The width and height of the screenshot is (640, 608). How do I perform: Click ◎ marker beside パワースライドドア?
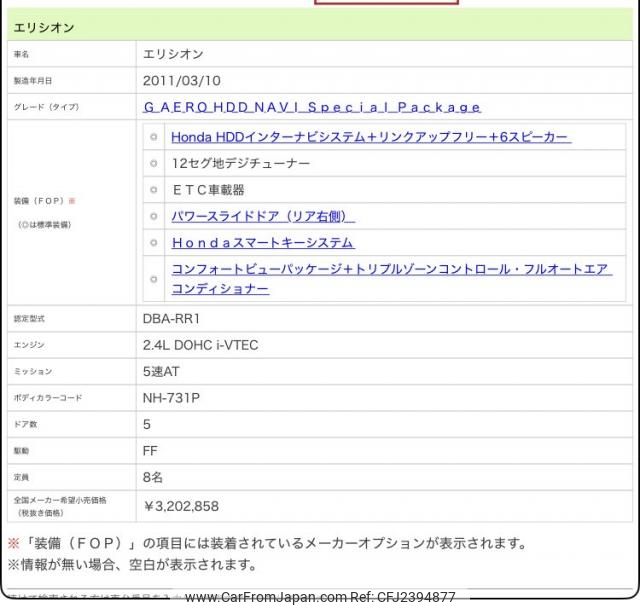(154, 216)
